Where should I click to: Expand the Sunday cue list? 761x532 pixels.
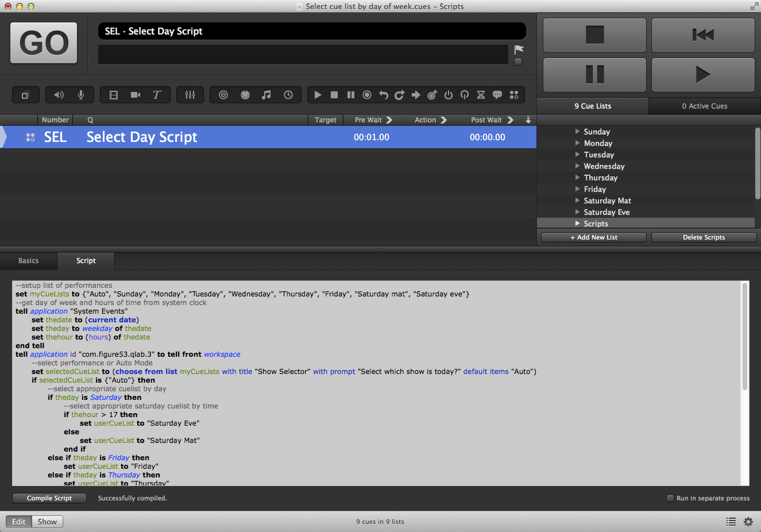[x=577, y=132]
